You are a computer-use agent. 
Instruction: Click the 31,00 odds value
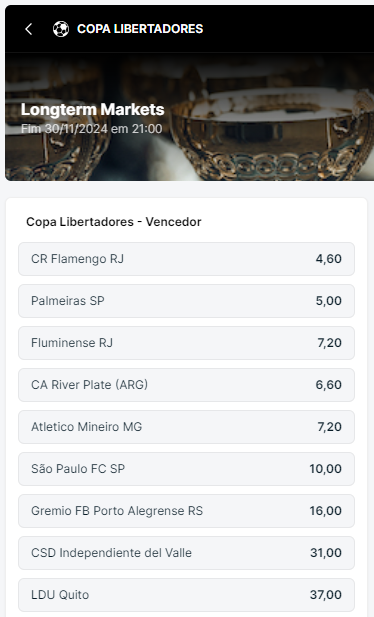pos(326,553)
